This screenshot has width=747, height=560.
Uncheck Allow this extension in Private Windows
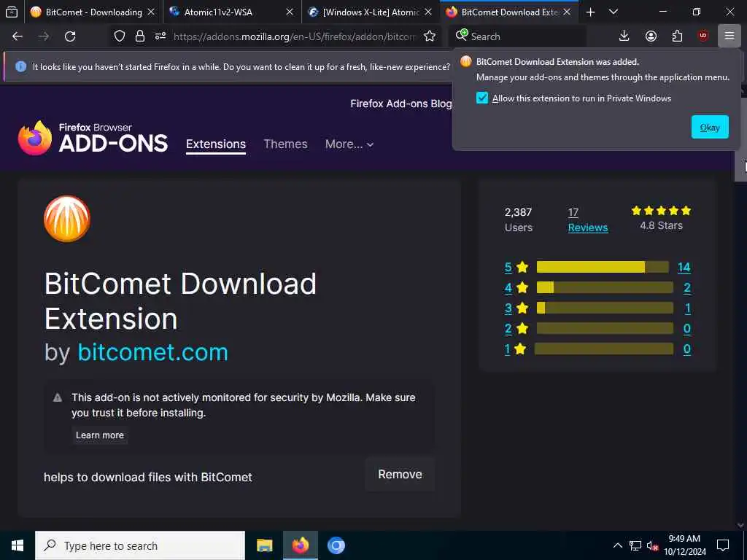(482, 98)
